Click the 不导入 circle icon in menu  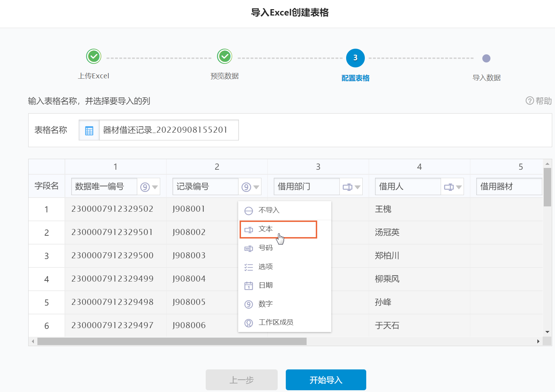coord(249,211)
